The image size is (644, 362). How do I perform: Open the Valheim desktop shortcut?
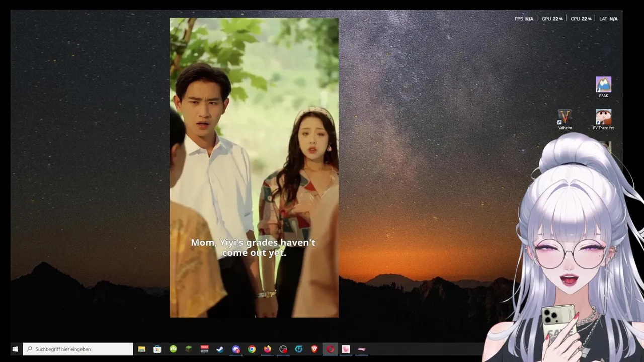(x=565, y=120)
